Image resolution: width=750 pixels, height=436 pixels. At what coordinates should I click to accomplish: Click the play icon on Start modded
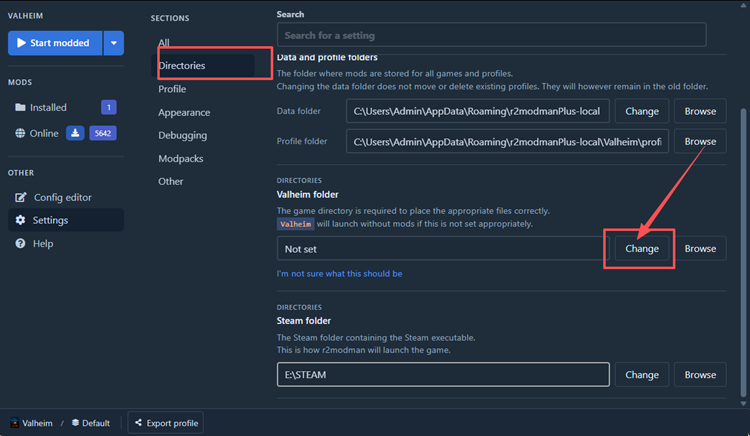click(21, 43)
